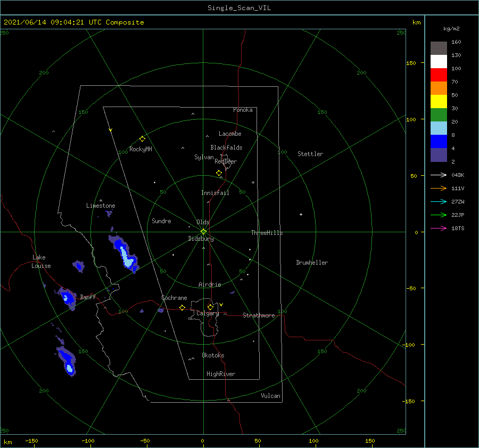Click the yellow diamond marker below Cochrane
This screenshot has width=479, height=448.
[183, 307]
